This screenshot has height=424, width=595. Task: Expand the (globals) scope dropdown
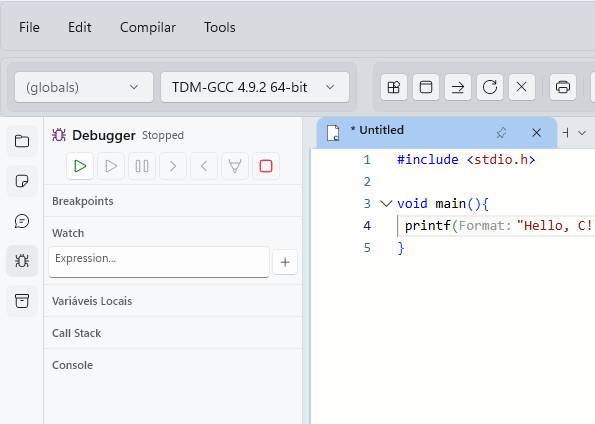coord(84,87)
